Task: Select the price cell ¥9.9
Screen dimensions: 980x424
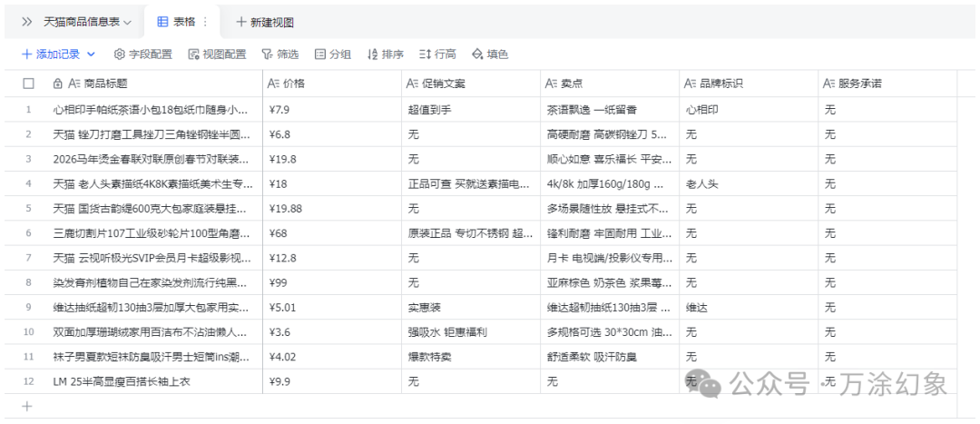Action: [x=332, y=381]
